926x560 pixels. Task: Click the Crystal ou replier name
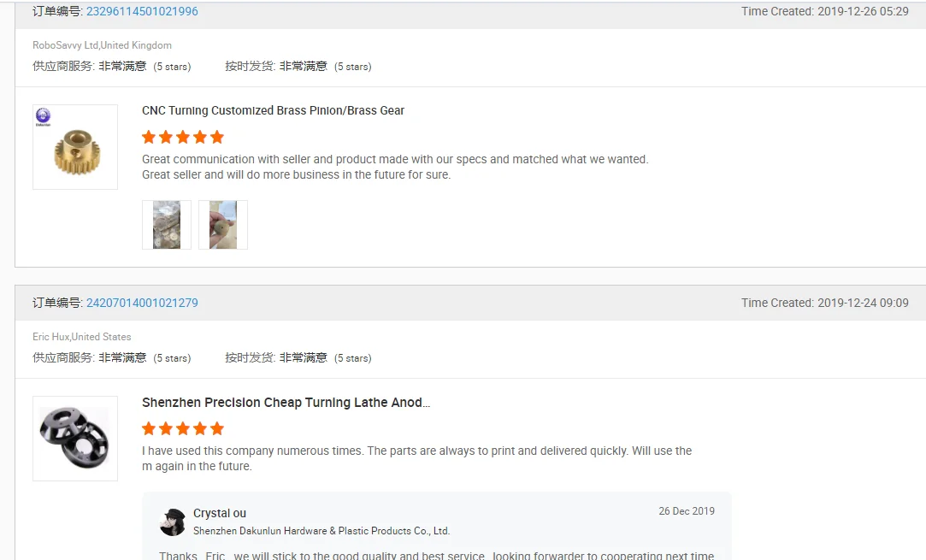click(x=220, y=513)
